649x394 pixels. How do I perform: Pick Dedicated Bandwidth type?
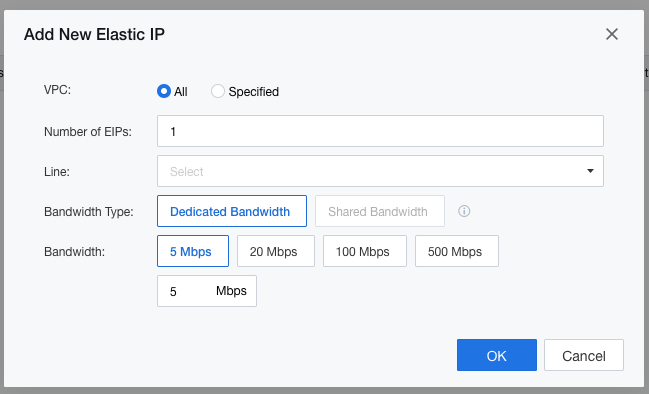232,211
